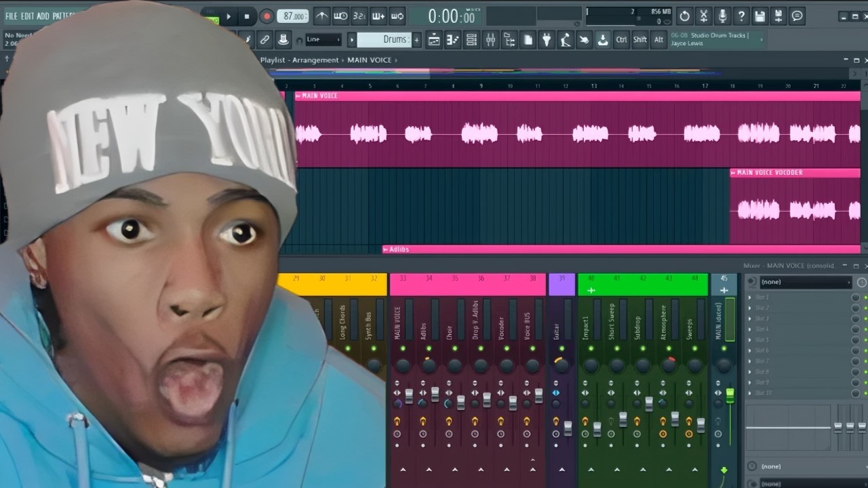Image resolution: width=868 pixels, height=488 pixels.
Task: Open the playlist view icon
Action: pyautogui.click(x=434, y=40)
